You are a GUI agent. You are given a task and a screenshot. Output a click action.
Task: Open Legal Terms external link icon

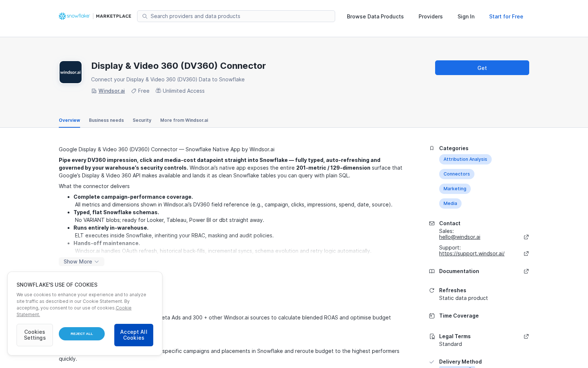[x=526, y=336]
